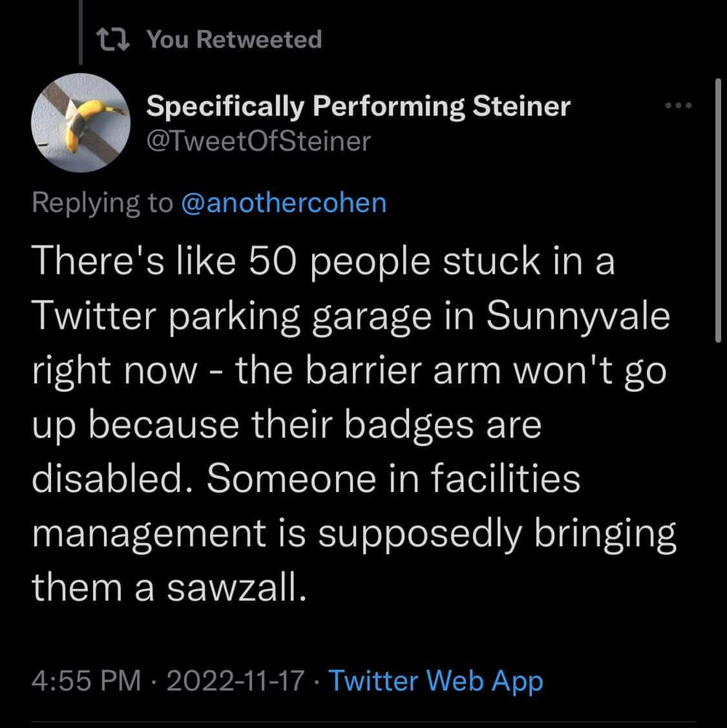Click the 4:55 PM timestamp

tap(87, 681)
